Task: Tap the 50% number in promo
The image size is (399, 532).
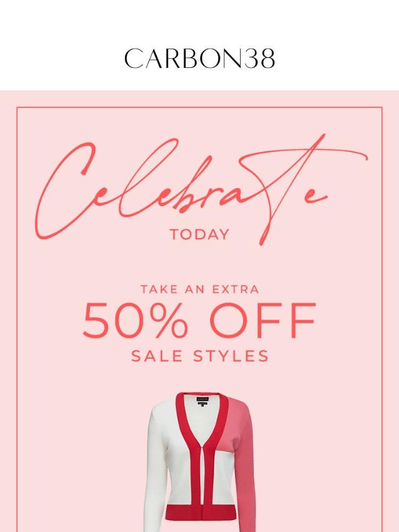Action: [135, 321]
